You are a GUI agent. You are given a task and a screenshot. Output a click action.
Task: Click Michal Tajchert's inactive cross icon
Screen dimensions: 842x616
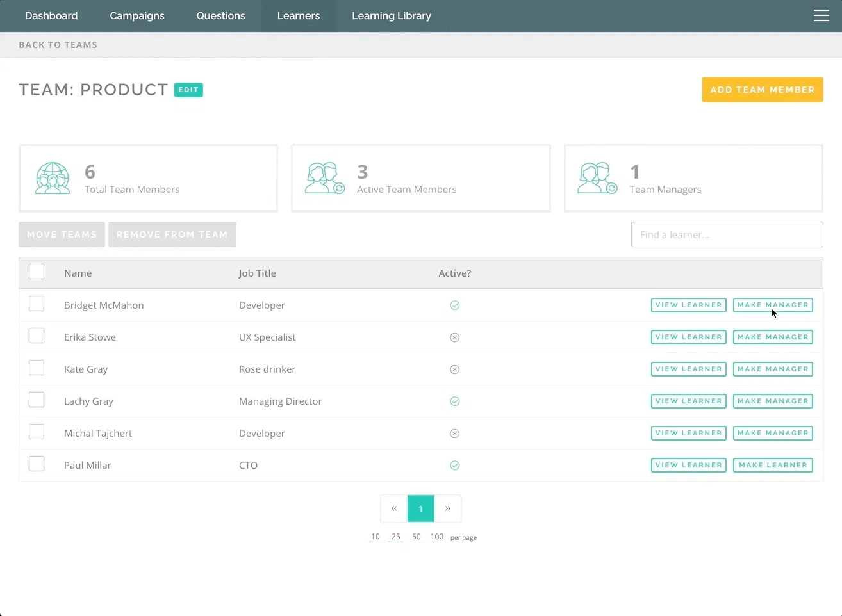point(455,434)
